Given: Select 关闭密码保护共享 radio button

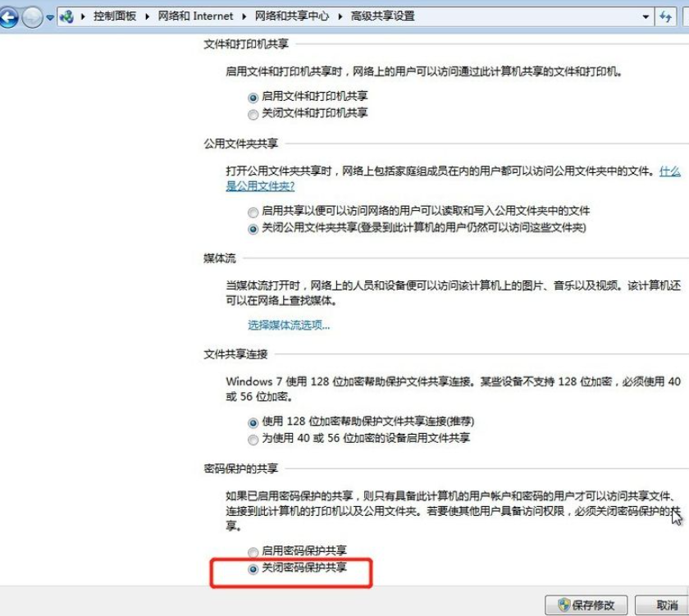Looking at the screenshot, I should [x=253, y=568].
